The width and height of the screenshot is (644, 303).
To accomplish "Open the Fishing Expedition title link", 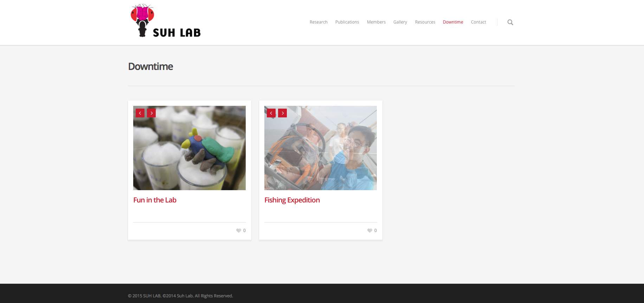I will (292, 200).
